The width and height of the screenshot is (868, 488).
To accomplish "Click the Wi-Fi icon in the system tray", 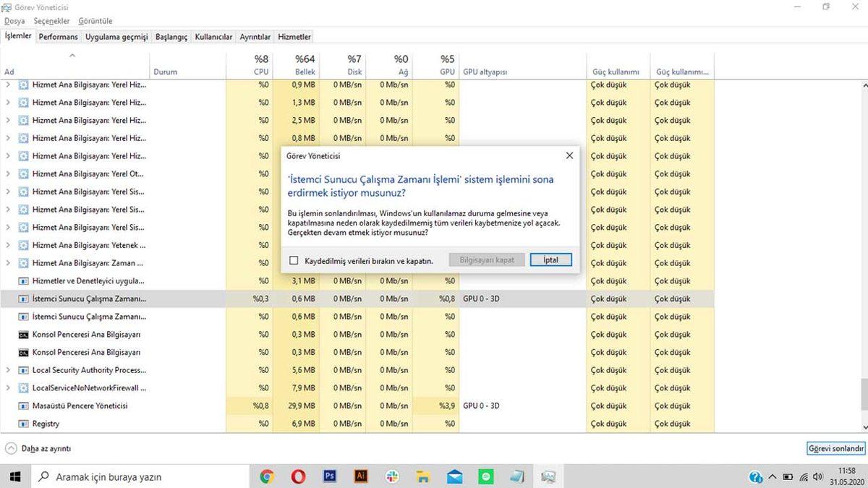I will click(x=804, y=477).
